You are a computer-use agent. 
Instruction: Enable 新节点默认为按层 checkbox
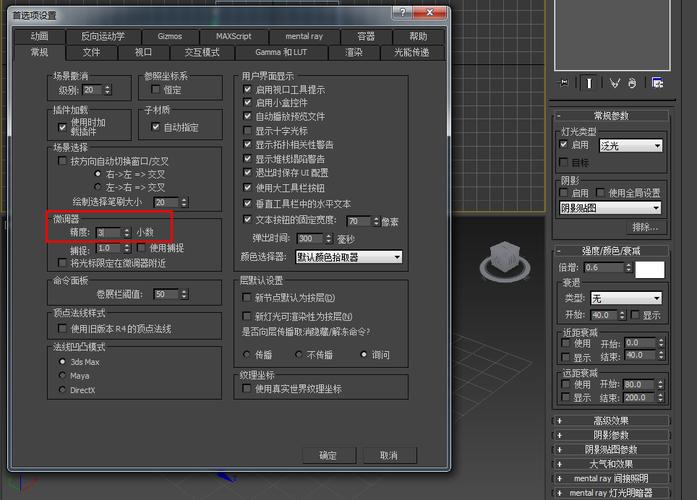pyautogui.click(x=247, y=297)
